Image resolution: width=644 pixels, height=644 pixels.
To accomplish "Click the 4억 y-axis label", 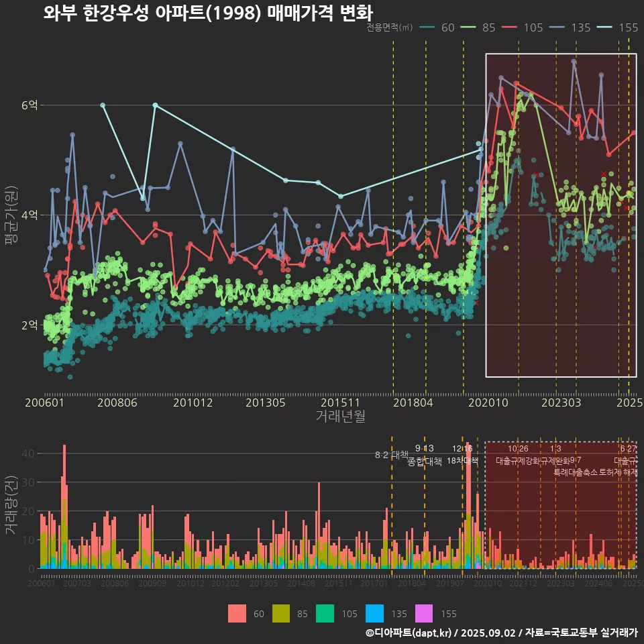I will (x=30, y=215).
